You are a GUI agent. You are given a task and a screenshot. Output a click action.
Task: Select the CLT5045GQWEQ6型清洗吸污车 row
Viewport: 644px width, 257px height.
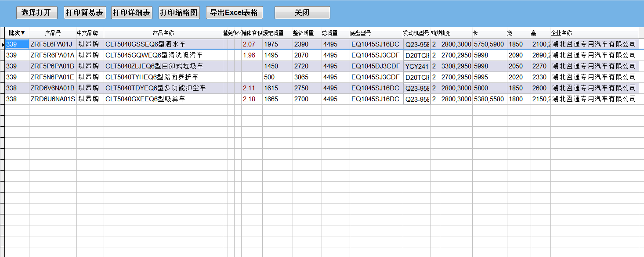pos(154,55)
